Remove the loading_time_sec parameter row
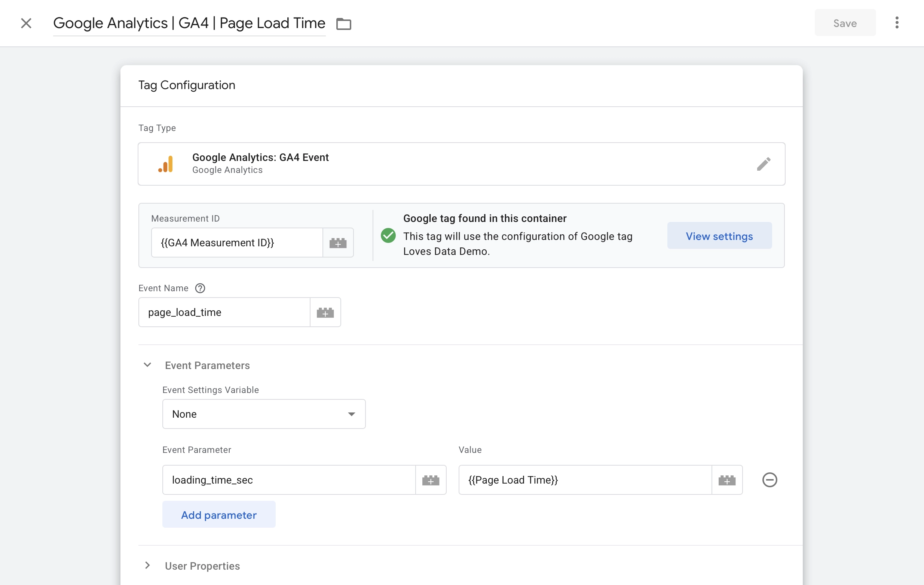This screenshot has width=924, height=585. tap(770, 480)
